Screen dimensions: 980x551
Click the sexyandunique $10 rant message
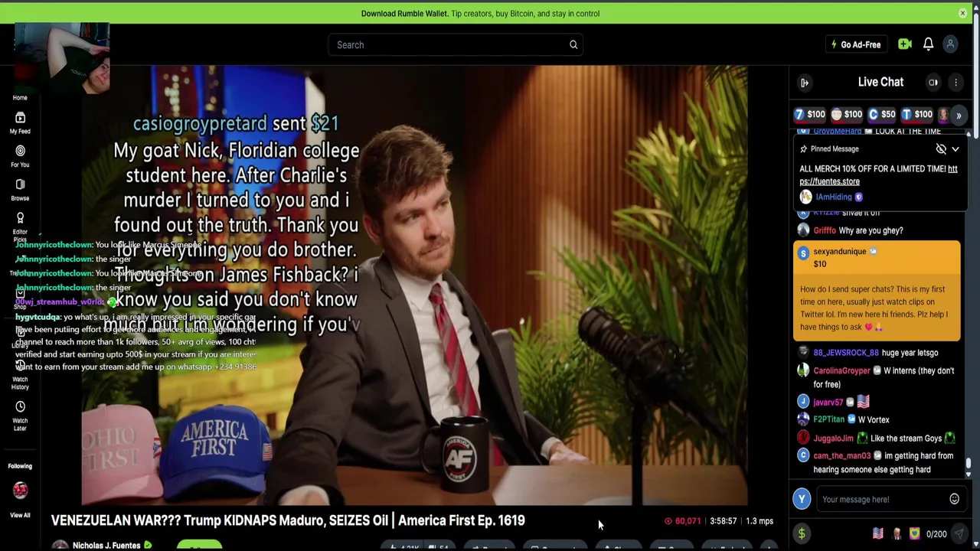[x=877, y=291]
